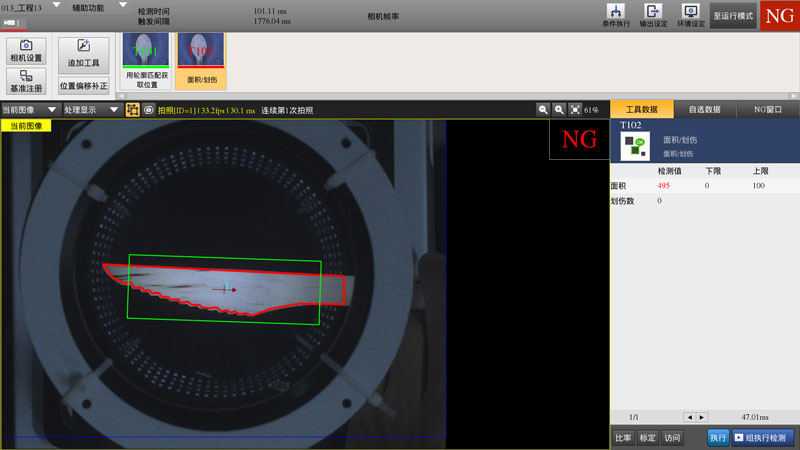Viewport: 800px width, 450px height.
Task: Zoom in the image view
Action: [x=559, y=110]
